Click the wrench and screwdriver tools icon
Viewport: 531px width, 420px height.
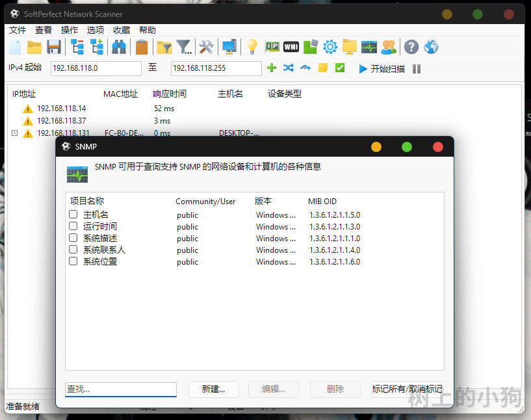coord(206,47)
